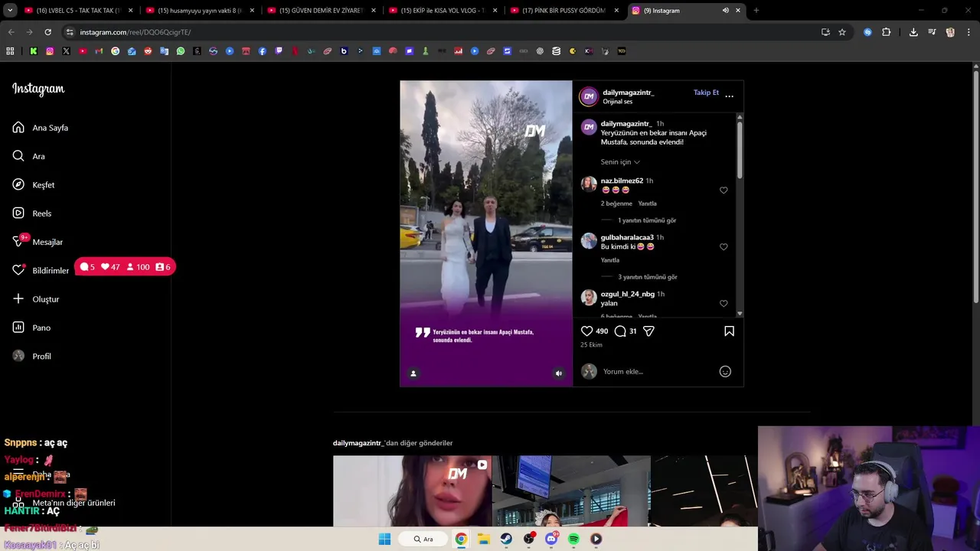Open WhatsApp bookmark in bookmarks bar
This screenshot has width=980, height=551.
point(181,51)
